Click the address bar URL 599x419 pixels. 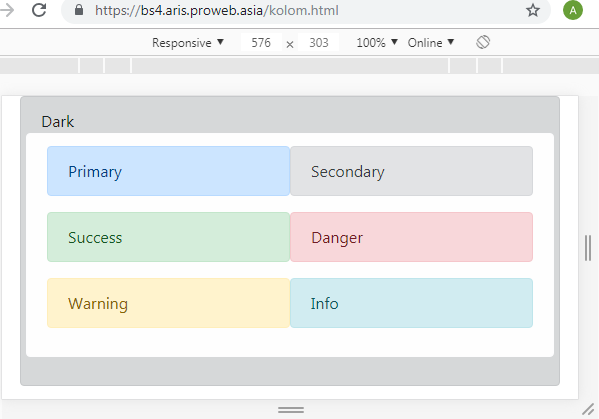click(217, 10)
